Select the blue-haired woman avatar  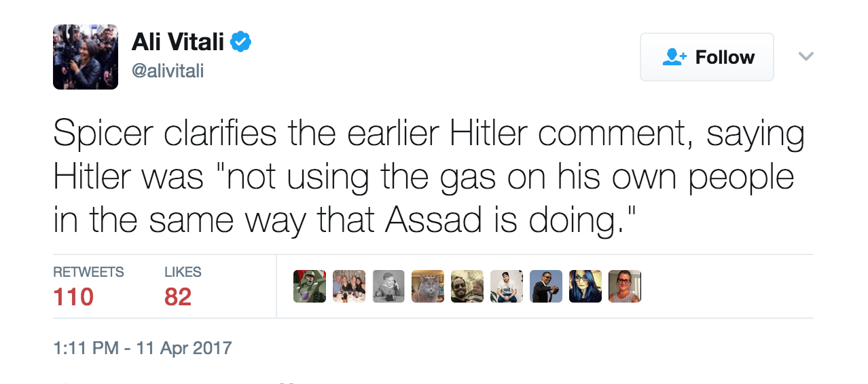pos(585,286)
